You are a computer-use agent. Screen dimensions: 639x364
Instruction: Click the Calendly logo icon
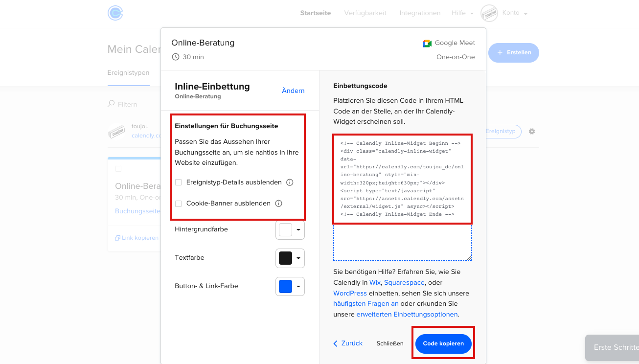[x=115, y=13]
